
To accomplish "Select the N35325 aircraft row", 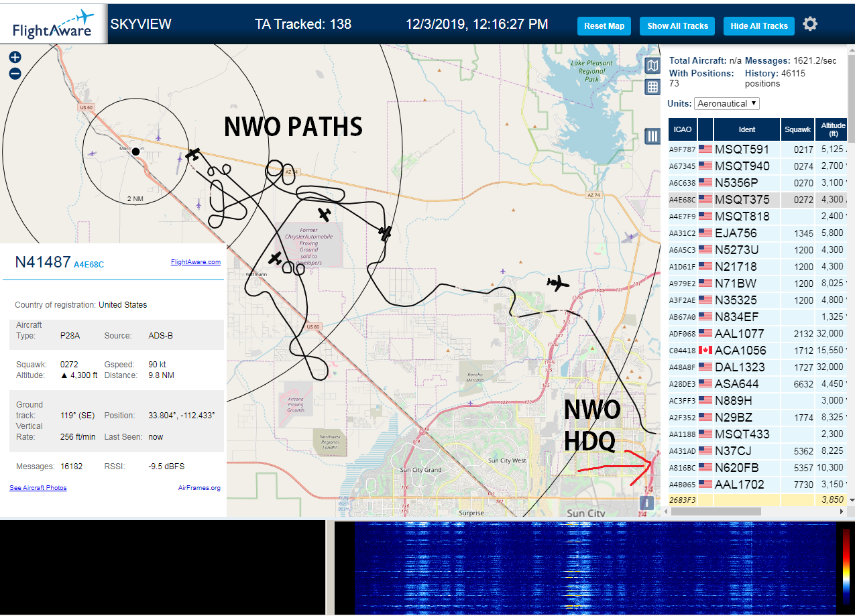I will [758, 300].
